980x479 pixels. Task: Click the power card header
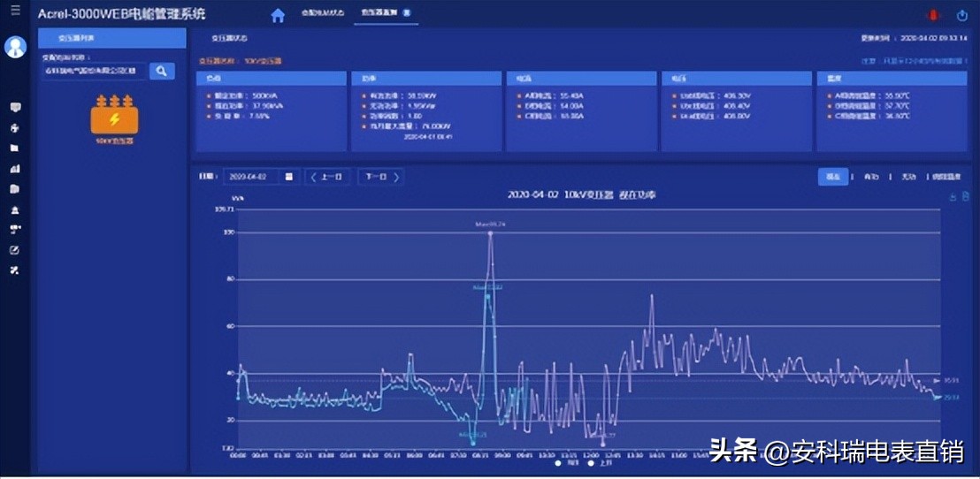point(426,79)
